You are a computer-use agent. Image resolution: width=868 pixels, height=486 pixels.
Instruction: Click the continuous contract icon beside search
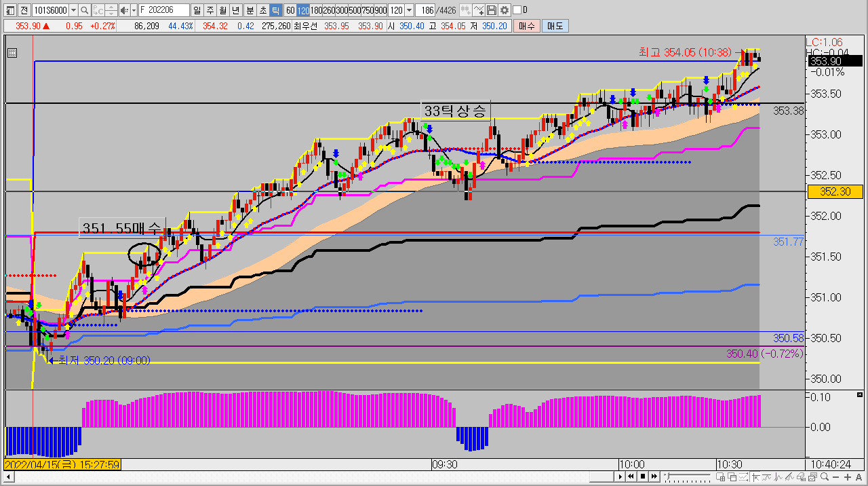coord(98,10)
